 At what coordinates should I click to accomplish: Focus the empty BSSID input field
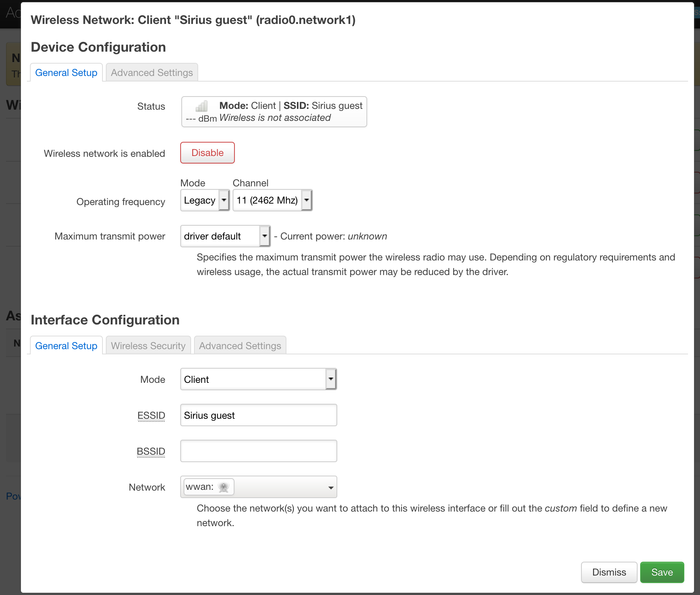(259, 451)
